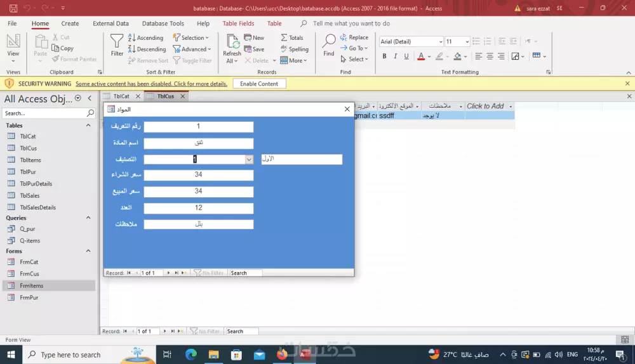
Task: Click the Filter funnel icon
Action: [117, 44]
